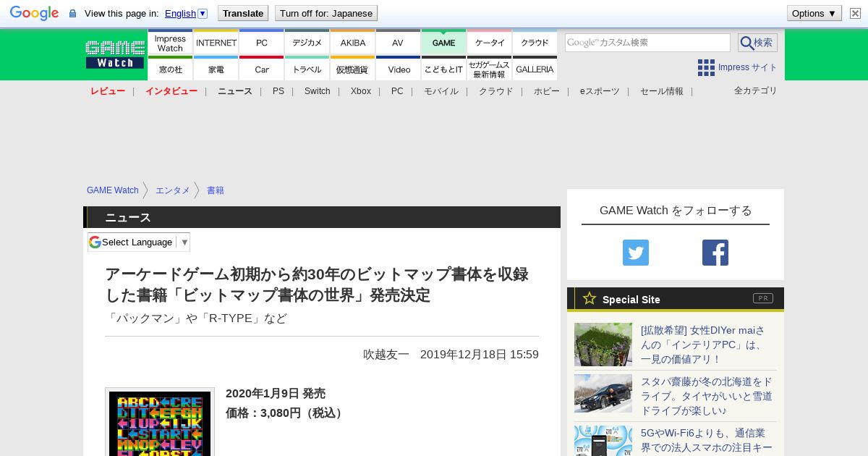
Task: Open the 仮想通貨 tab
Action: point(353,69)
